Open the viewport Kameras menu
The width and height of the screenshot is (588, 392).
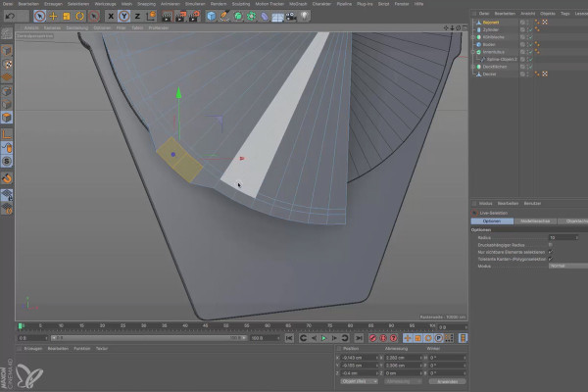(52, 27)
